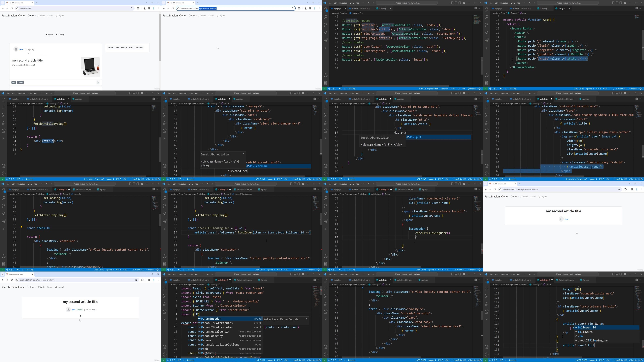Select the For you feed tab
This screenshot has width=644, height=362.
click(49, 34)
